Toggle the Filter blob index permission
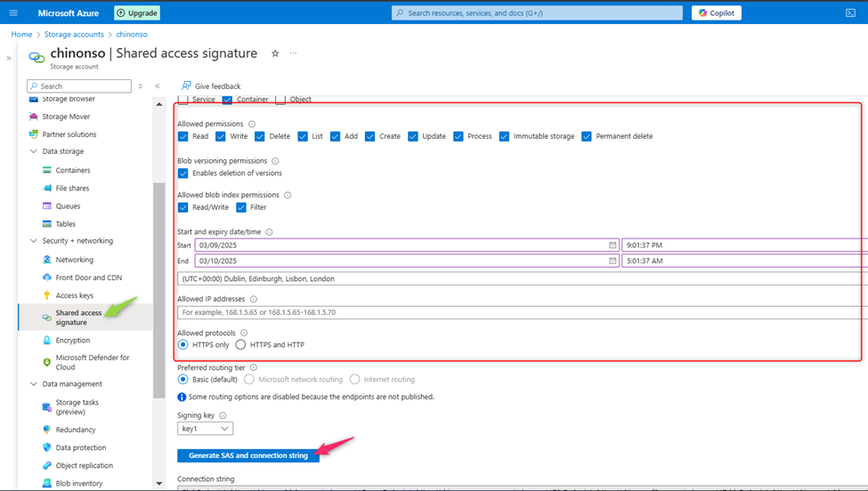The image size is (868, 491). (x=240, y=207)
